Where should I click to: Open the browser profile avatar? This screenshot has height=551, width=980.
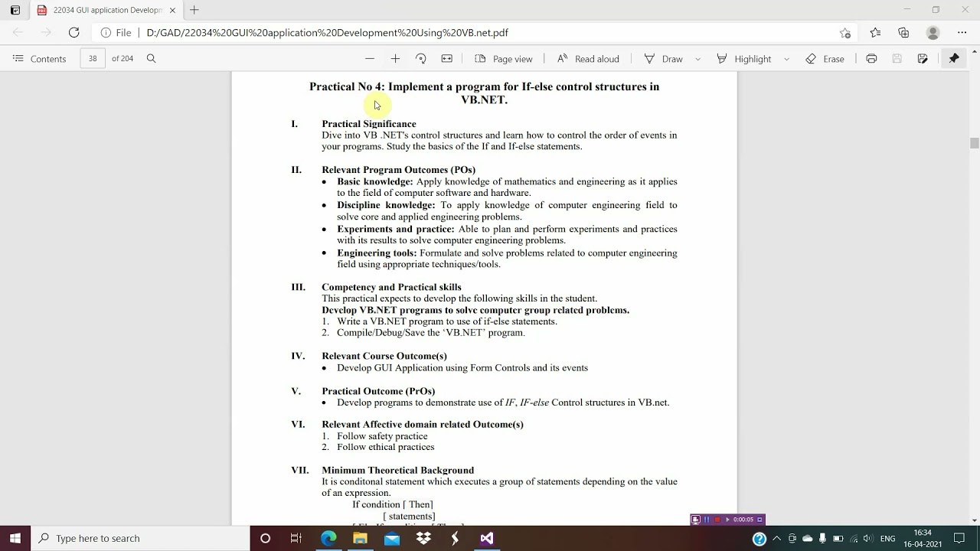point(933,33)
